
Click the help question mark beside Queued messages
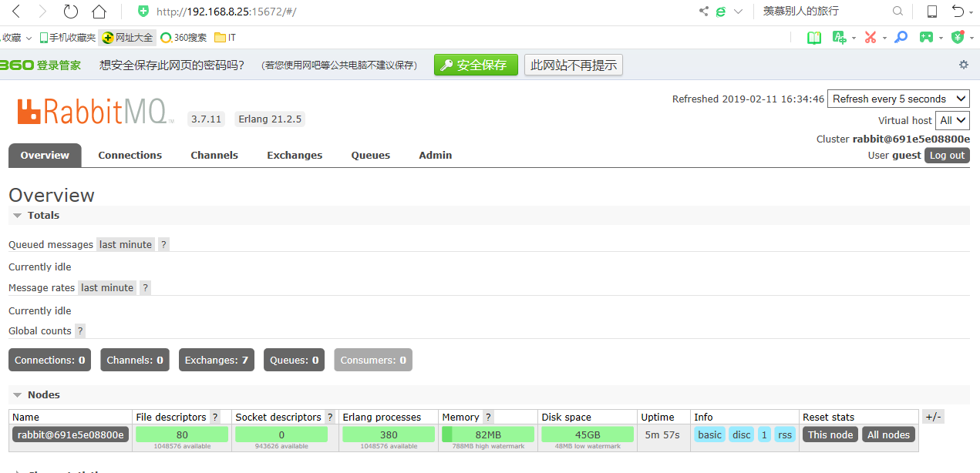163,244
